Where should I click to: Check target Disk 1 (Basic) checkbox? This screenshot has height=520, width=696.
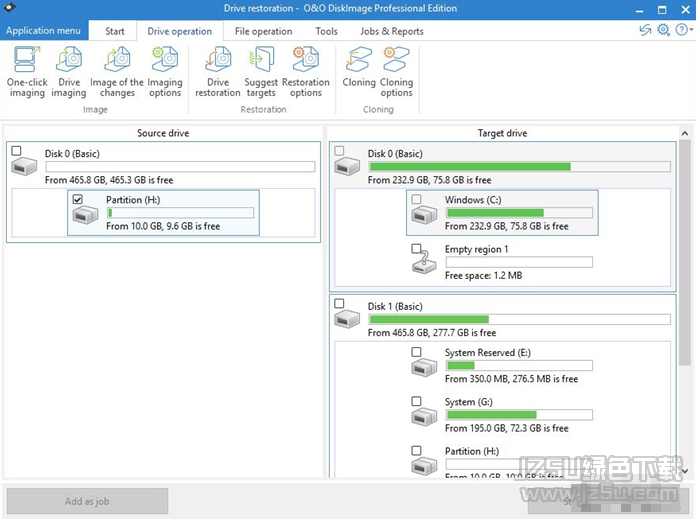339,303
